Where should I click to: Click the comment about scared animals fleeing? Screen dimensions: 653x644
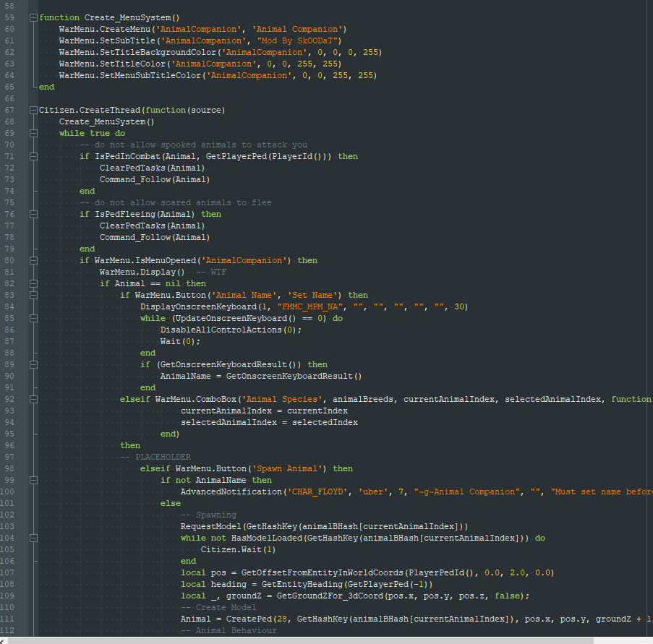(x=175, y=202)
